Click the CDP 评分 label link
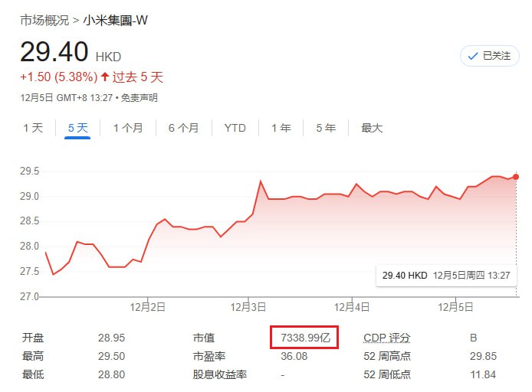This screenshot has height=392, width=532. [x=387, y=338]
